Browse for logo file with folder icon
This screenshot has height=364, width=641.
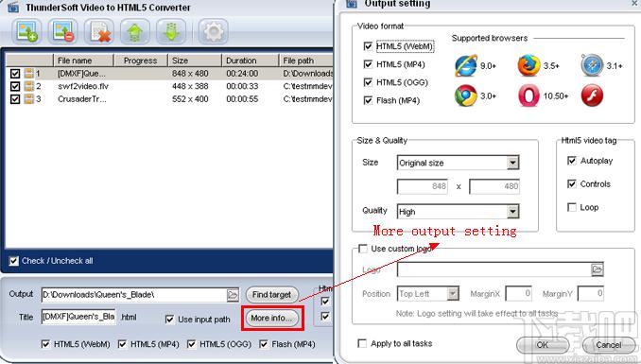598,269
